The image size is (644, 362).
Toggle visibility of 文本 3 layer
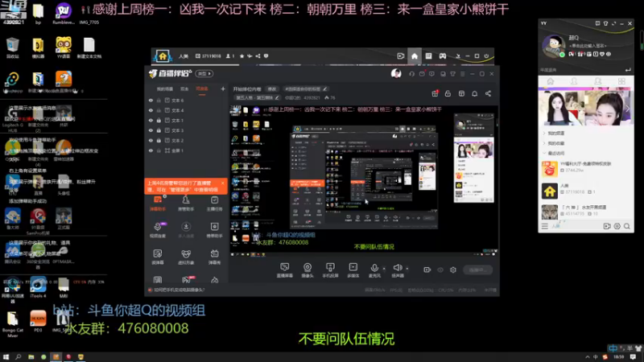click(151, 130)
